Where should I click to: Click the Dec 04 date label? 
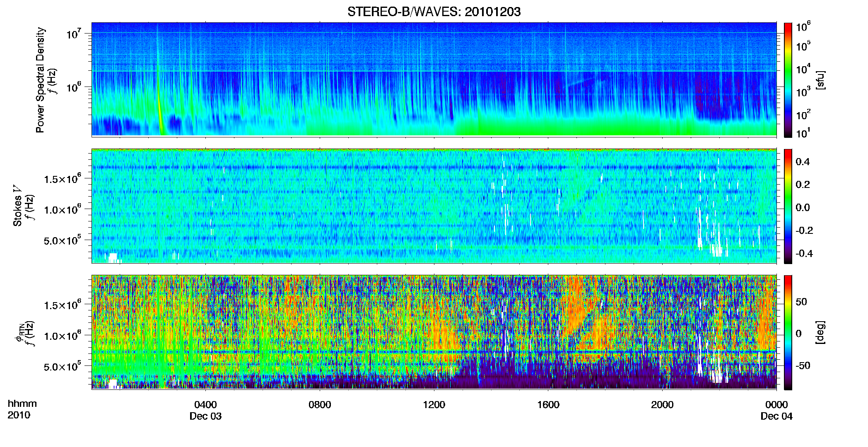pos(776,416)
